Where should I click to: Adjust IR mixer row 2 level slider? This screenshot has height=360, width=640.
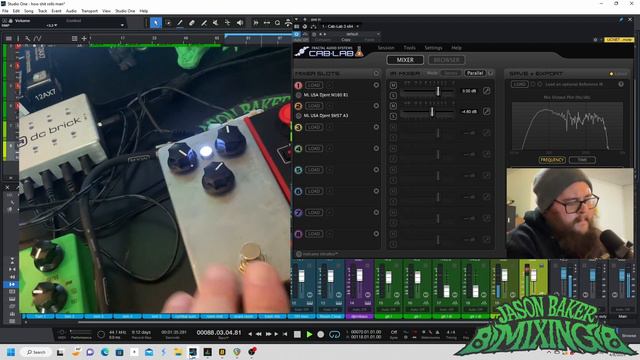pos(432,111)
